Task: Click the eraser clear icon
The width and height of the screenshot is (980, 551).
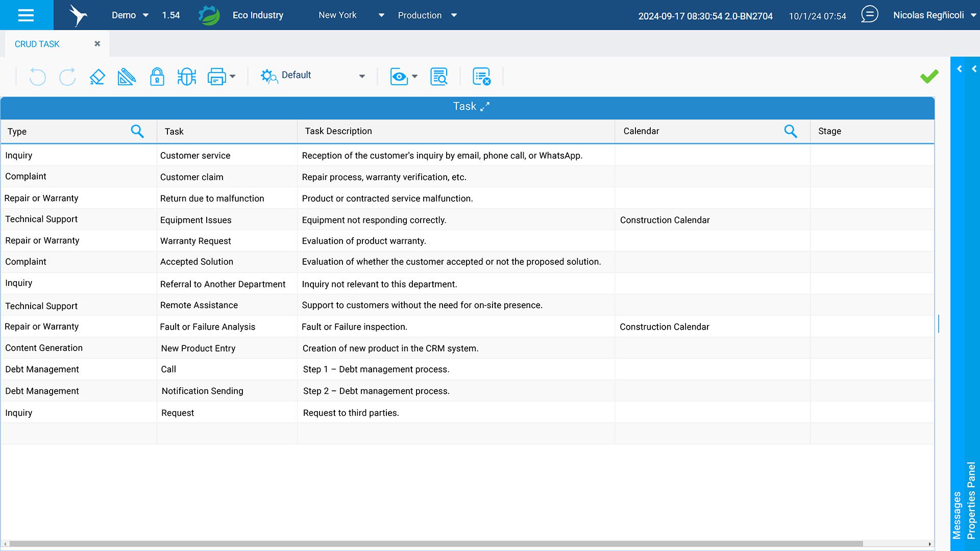Action: 97,77
